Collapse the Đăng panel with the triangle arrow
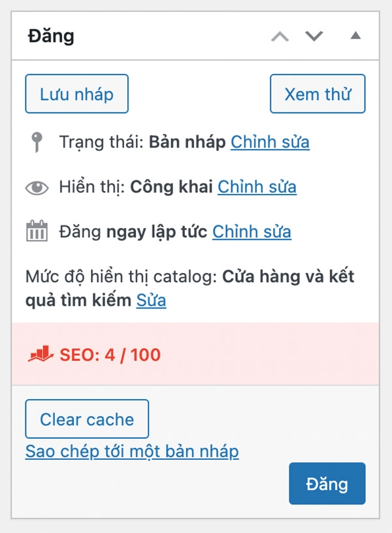Image resolution: width=392 pixels, height=533 pixels. [x=355, y=36]
